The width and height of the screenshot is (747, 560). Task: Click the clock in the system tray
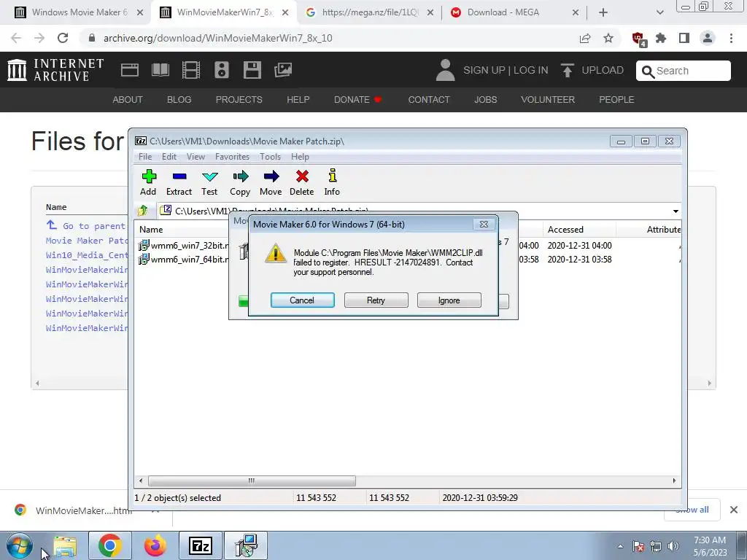click(710, 546)
